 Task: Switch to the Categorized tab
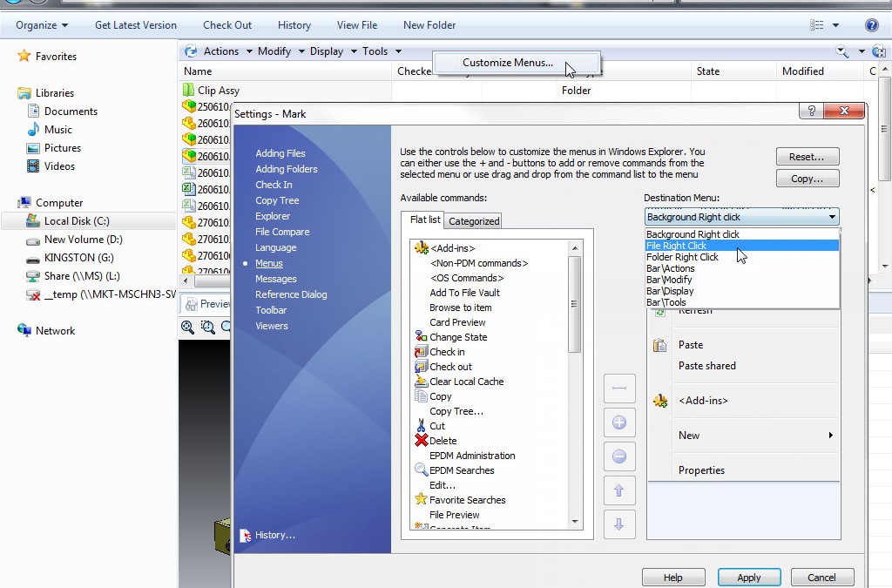[x=474, y=221]
